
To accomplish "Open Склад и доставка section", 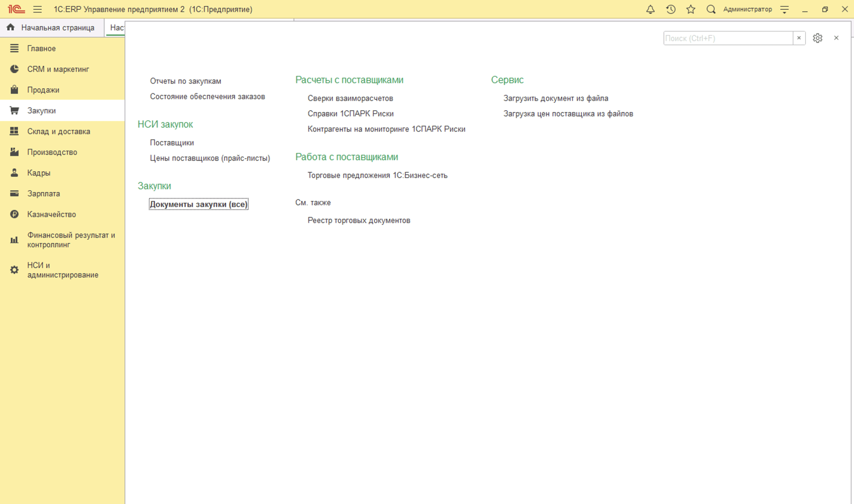I will pos(58,131).
